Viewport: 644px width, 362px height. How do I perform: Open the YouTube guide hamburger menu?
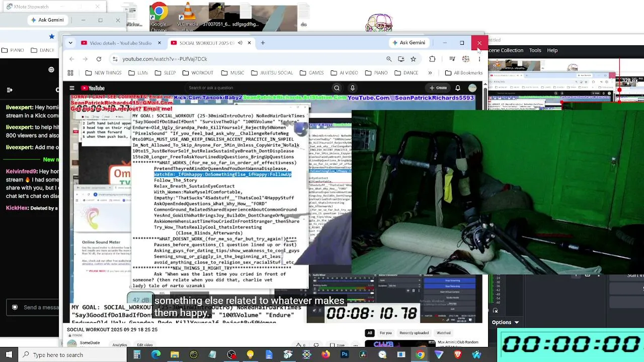[x=72, y=88]
